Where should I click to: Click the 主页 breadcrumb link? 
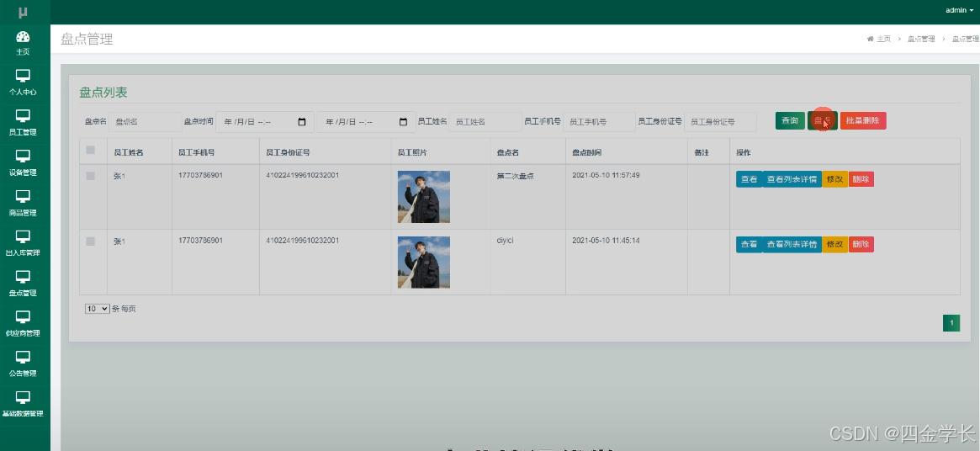[x=883, y=39]
